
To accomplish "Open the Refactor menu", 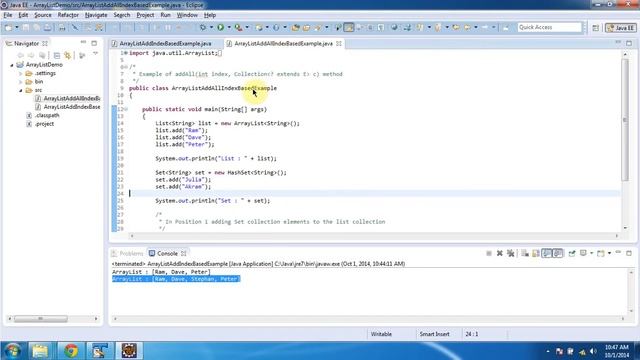I will [68, 15].
